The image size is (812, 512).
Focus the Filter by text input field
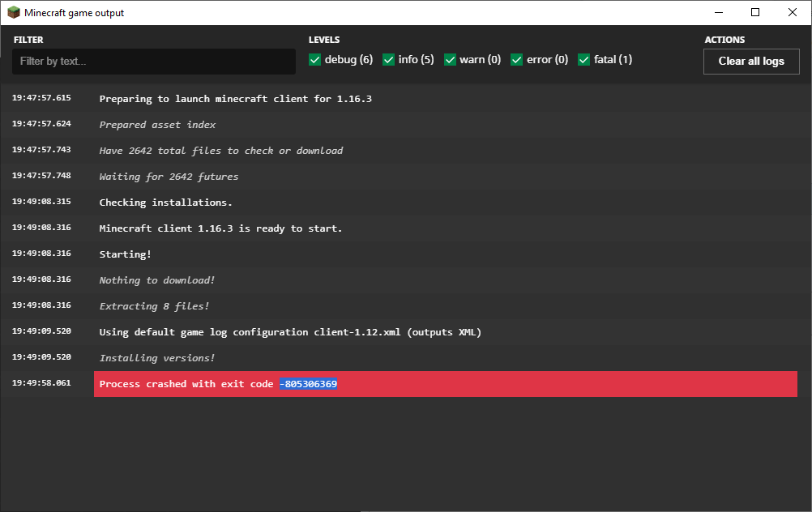pyautogui.click(x=154, y=62)
